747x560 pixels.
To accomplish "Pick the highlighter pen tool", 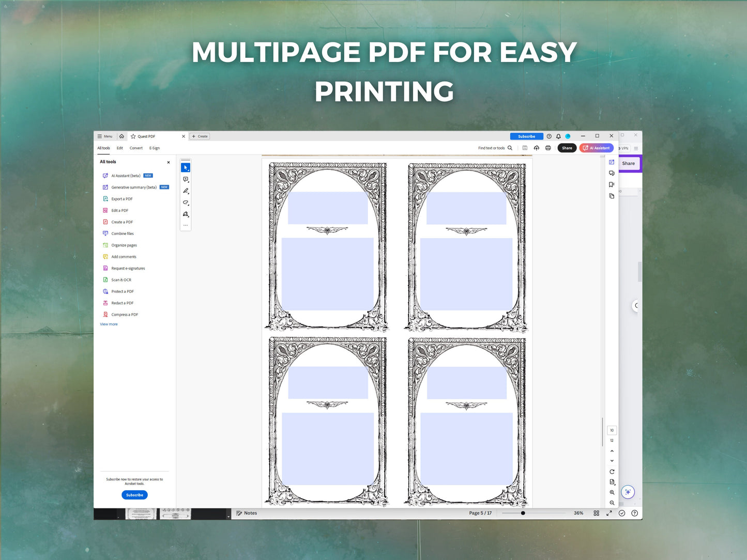I will [x=186, y=191].
